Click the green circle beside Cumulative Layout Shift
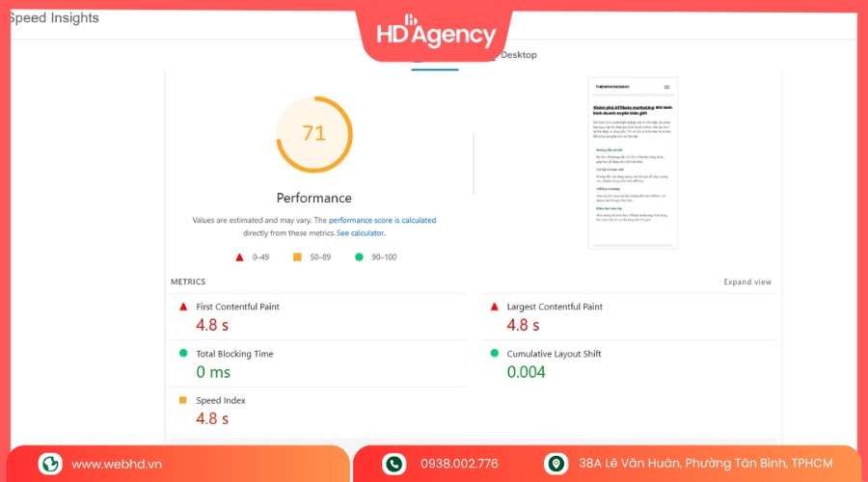Image resolution: width=868 pixels, height=482 pixels. coord(495,353)
